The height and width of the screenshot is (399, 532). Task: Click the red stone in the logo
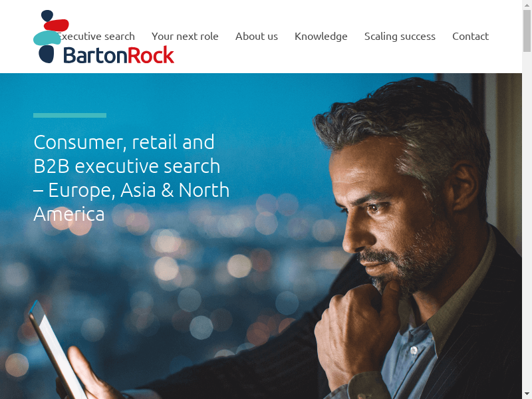click(x=57, y=25)
